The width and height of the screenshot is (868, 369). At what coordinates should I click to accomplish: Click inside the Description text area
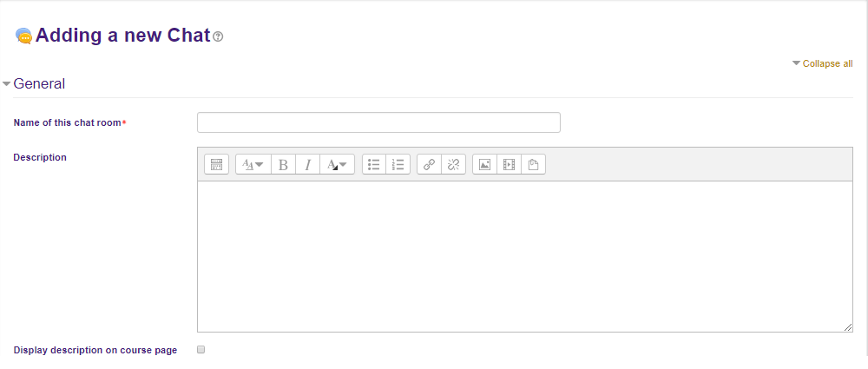coord(524,256)
